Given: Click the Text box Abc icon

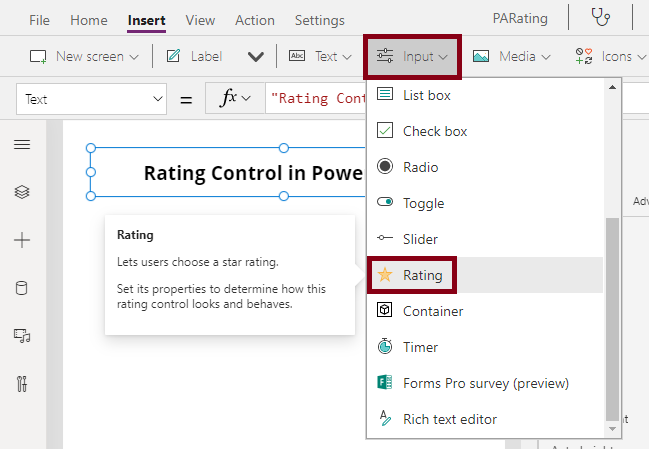Looking at the screenshot, I should [297, 55].
